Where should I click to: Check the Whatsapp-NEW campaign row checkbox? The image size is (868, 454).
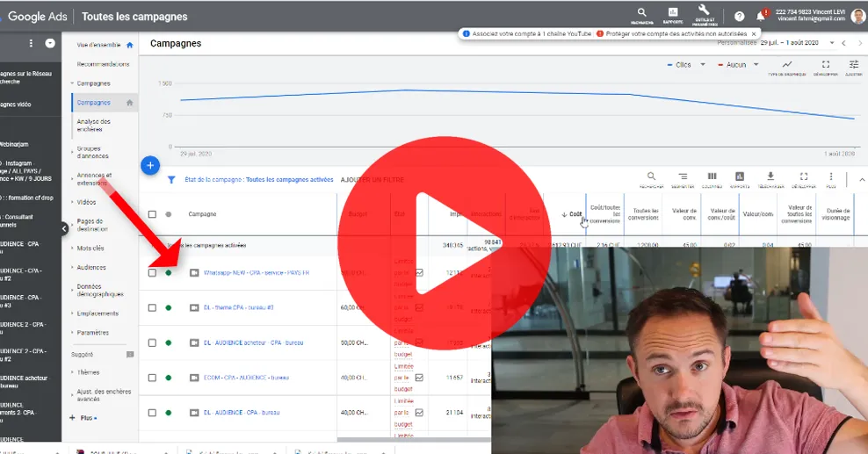click(152, 272)
